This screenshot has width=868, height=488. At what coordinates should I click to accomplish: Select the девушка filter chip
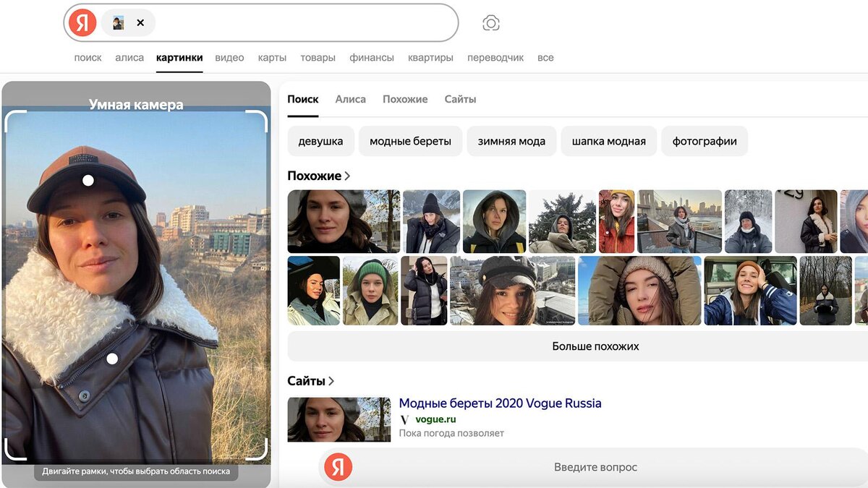tap(320, 141)
